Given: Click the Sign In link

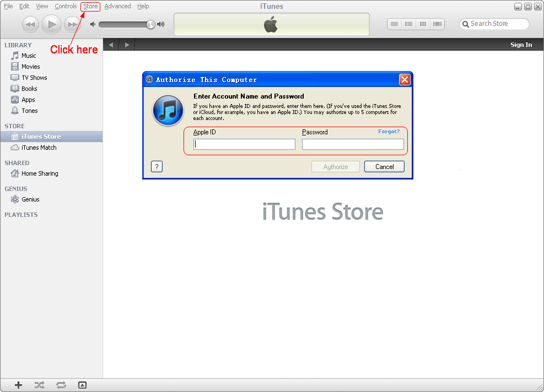Looking at the screenshot, I should [x=521, y=45].
